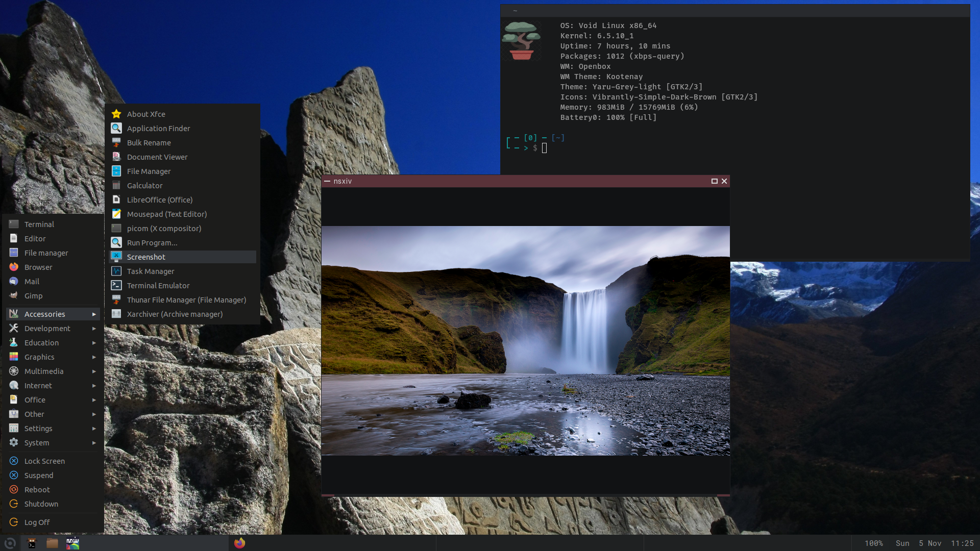Select the highlighted Screenshot entry

183,257
